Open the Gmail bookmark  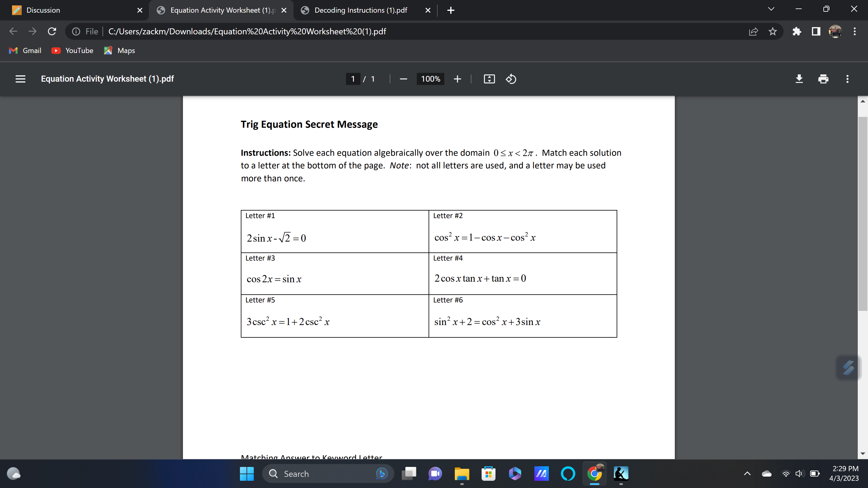(25, 51)
